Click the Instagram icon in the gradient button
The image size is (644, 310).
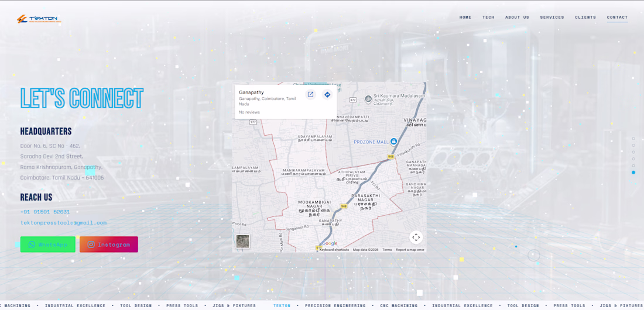(91, 244)
